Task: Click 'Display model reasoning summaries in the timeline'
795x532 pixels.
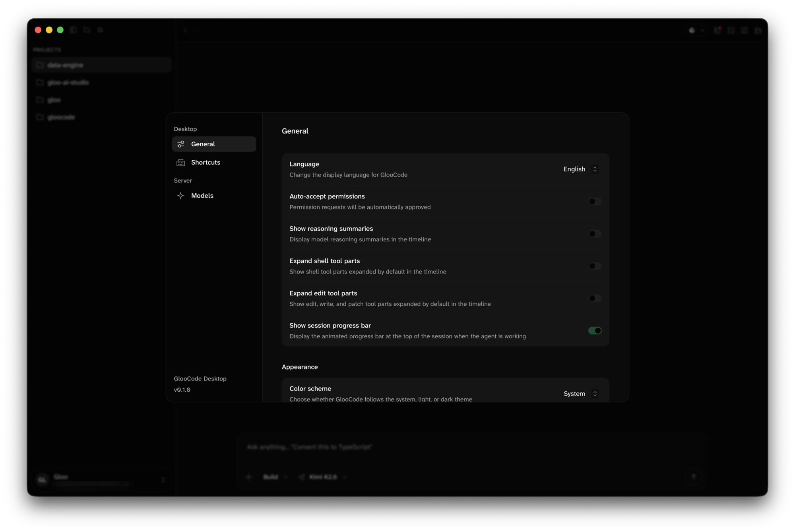Action: (x=360, y=239)
